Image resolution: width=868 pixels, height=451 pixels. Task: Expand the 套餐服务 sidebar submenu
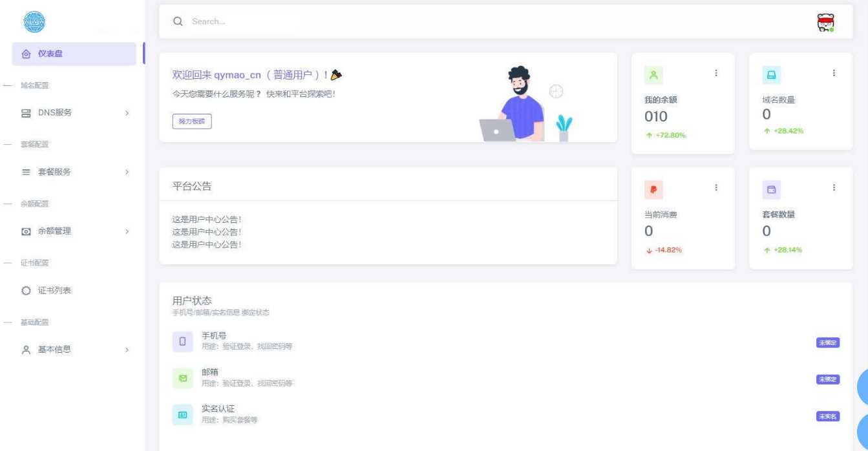[74, 172]
